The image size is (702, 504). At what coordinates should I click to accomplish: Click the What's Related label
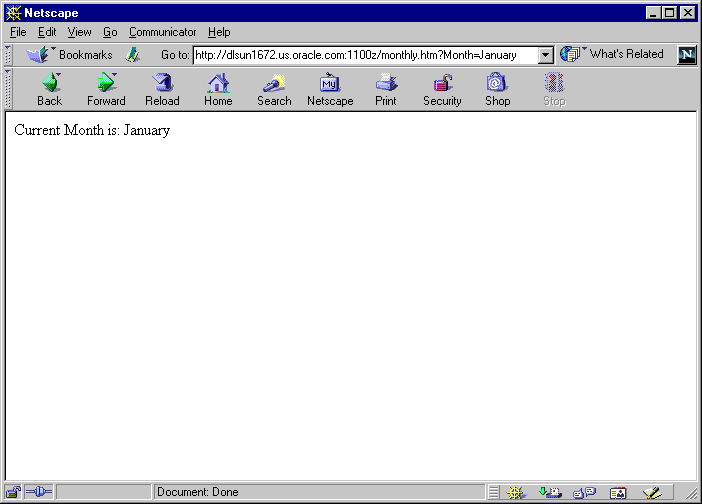click(626, 54)
